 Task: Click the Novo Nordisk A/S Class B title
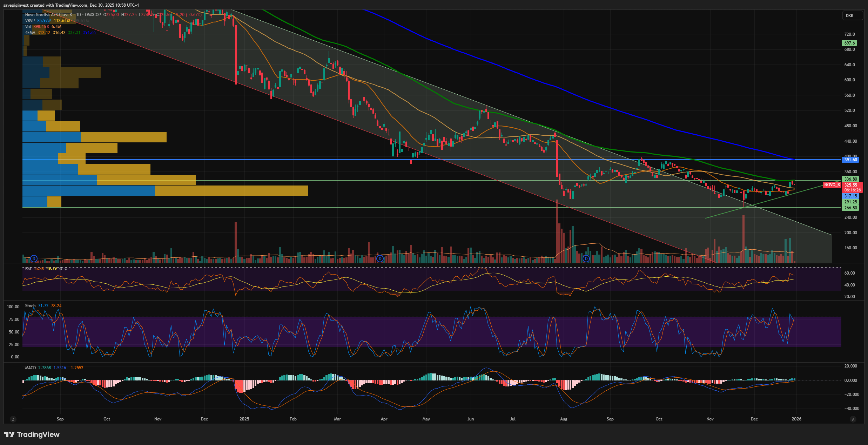[x=48, y=15]
